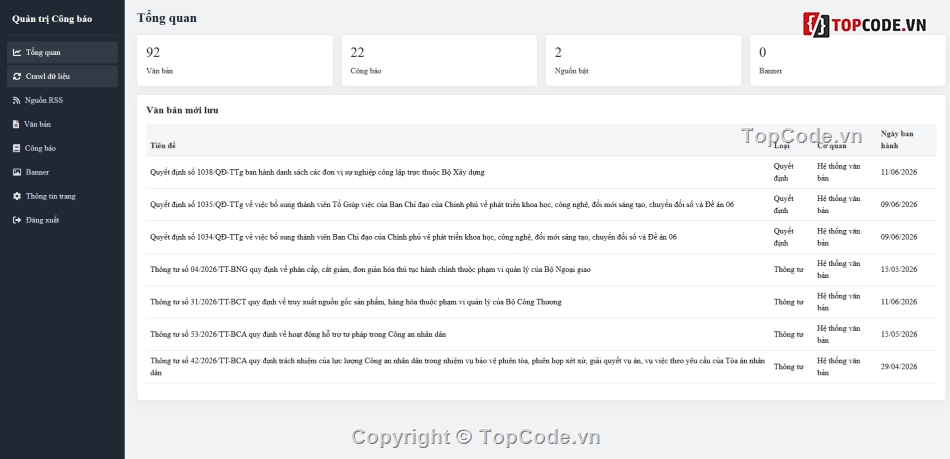Open Thông tin trang in the sidebar
Viewport: 950px width, 459px height.
coord(62,196)
